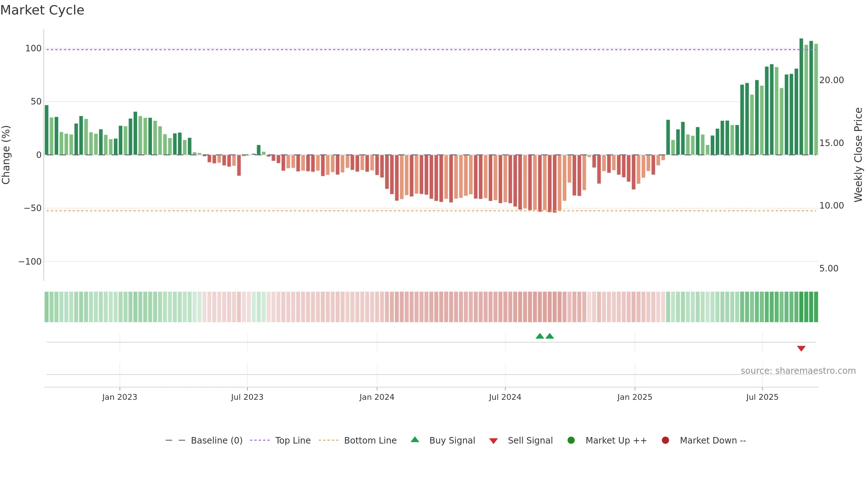
Task: Click the 5.00 tick on price axis
Action: tap(829, 269)
